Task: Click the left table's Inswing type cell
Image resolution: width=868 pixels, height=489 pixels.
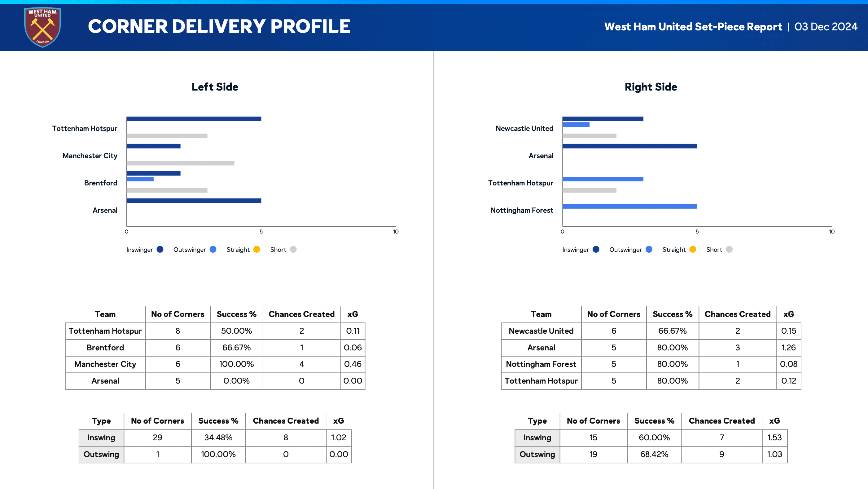Action: click(x=101, y=438)
